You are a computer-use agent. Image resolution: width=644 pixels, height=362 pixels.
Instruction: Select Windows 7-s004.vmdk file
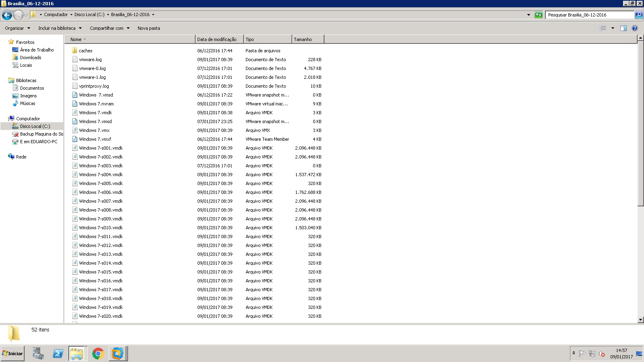tap(101, 175)
